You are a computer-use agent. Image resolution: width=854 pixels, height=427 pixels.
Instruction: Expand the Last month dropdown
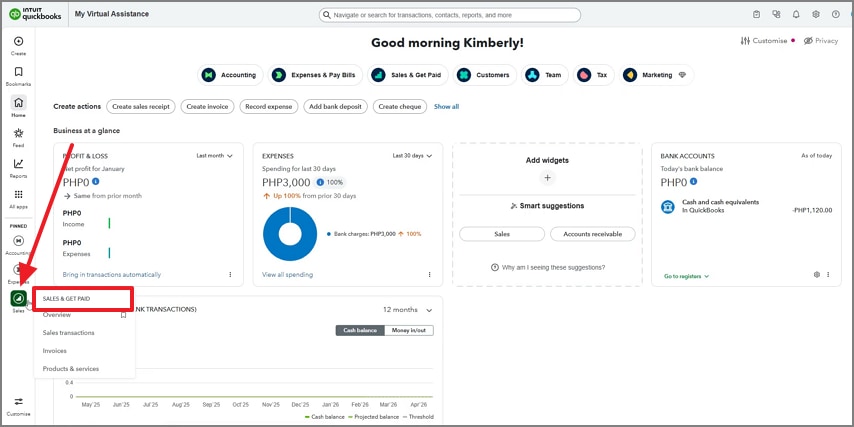(215, 156)
